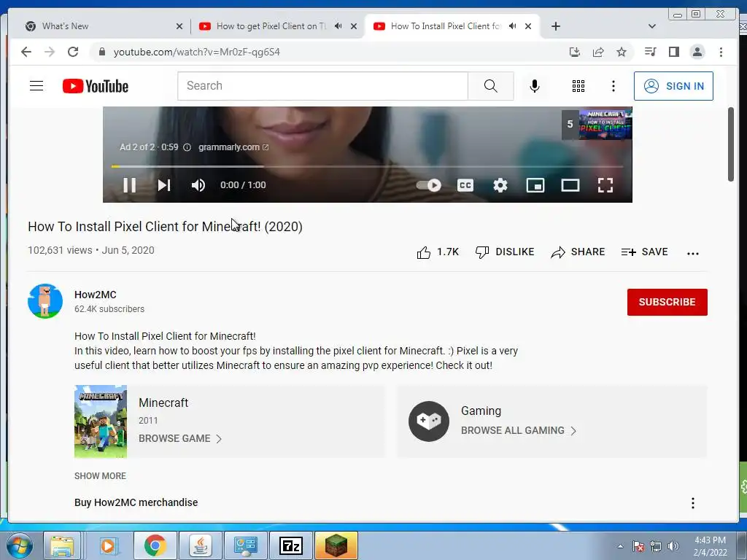Click the magnifier search button
The width and height of the screenshot is (747, 560).
(491, 86)
